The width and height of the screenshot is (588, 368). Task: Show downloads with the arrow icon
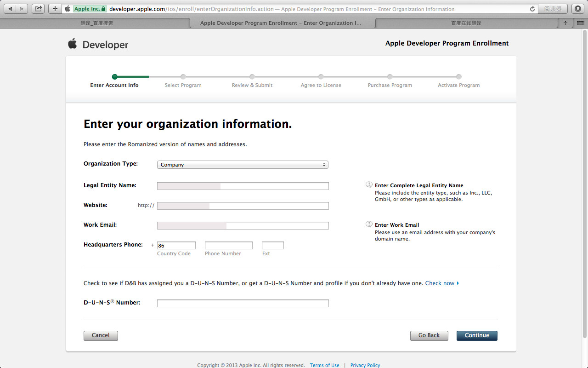tap(578, 9)
